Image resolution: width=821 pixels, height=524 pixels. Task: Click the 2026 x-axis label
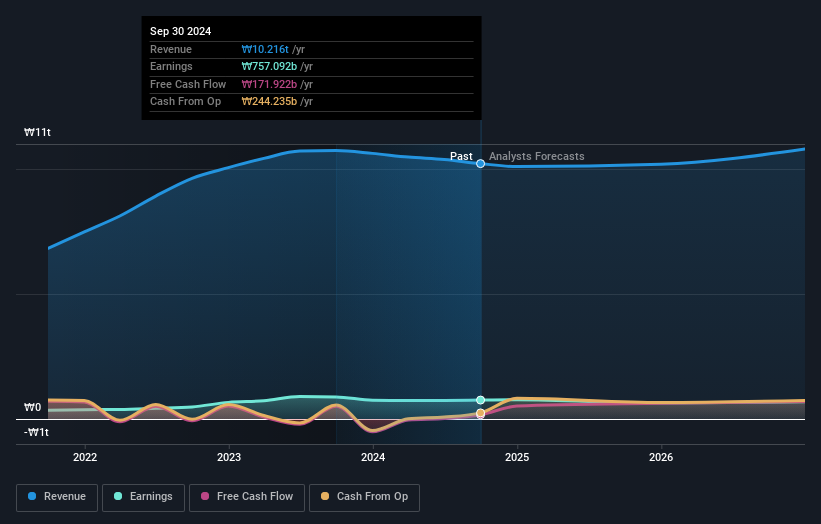(661, 457)
